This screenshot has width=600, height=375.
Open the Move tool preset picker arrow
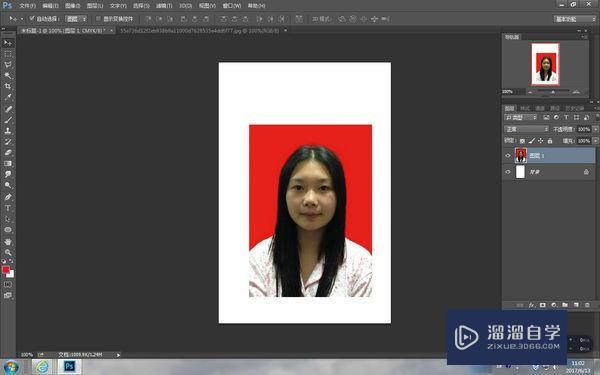22,19
